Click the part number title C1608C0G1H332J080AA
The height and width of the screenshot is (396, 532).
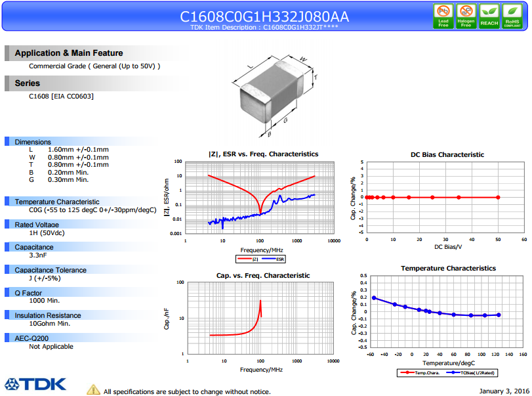[x=264, y=16]
